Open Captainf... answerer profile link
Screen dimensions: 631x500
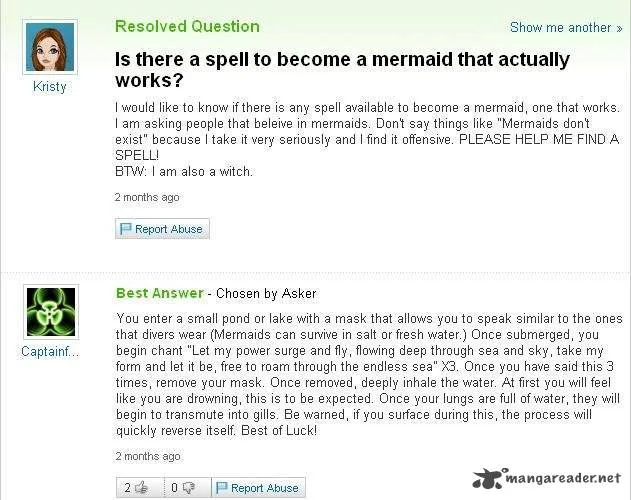50,351
